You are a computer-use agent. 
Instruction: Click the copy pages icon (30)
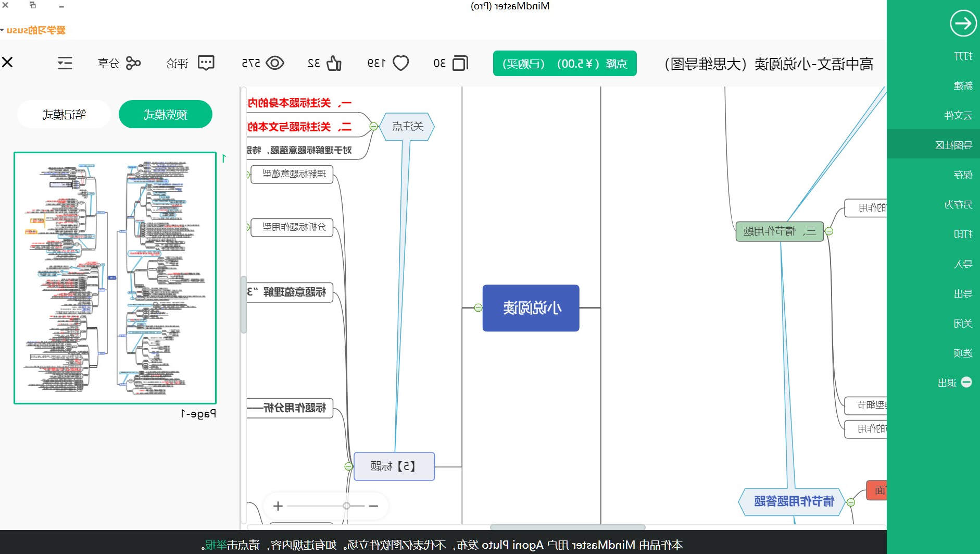coord(460,63)
